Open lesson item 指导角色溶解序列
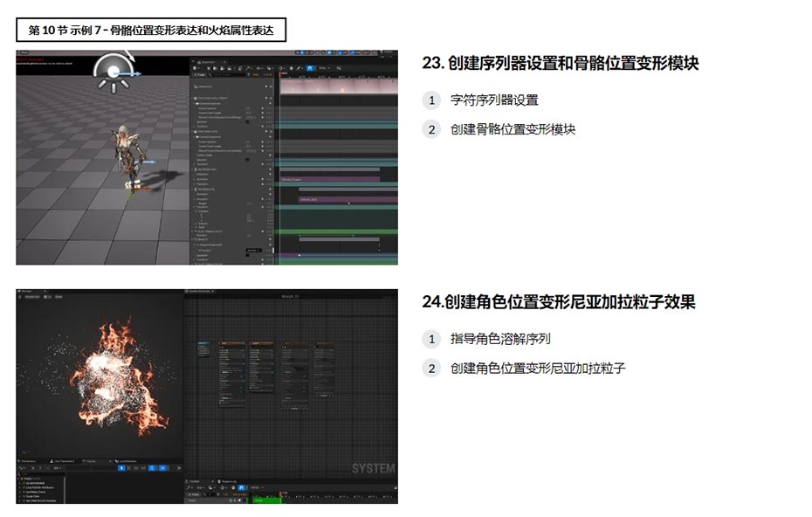 click(x=500, y=339)
